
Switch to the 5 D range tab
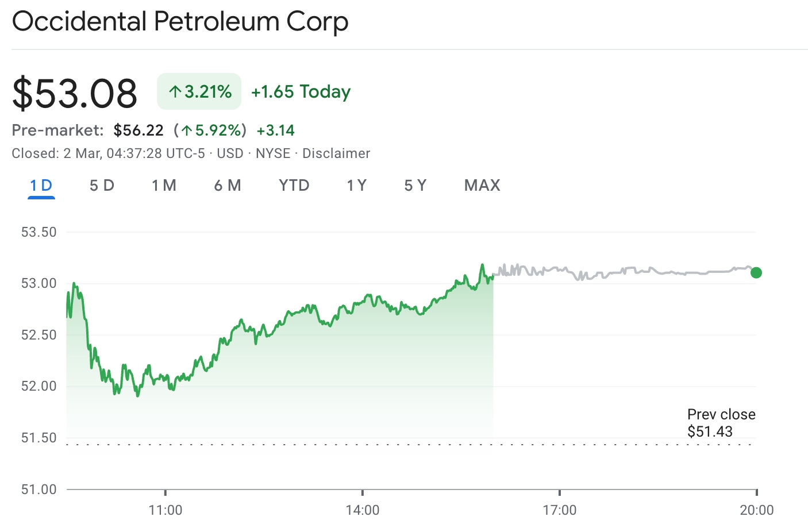(102, 186)
